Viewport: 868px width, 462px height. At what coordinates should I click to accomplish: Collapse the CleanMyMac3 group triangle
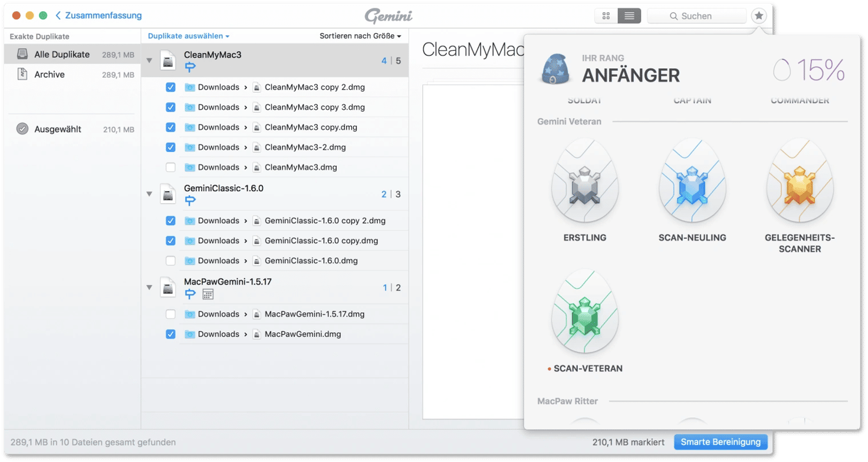click(x=149, y=60)
